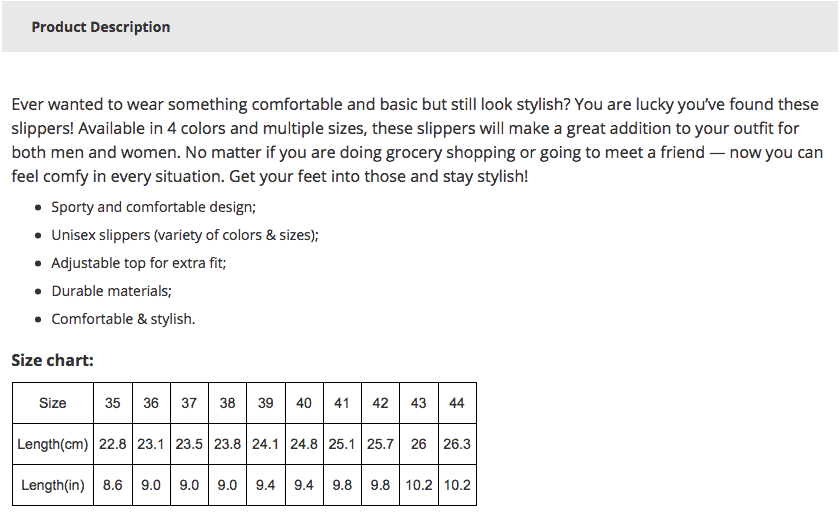Click the 25.7 cm length cell
840x517 pixels.
tap(380, 444)
